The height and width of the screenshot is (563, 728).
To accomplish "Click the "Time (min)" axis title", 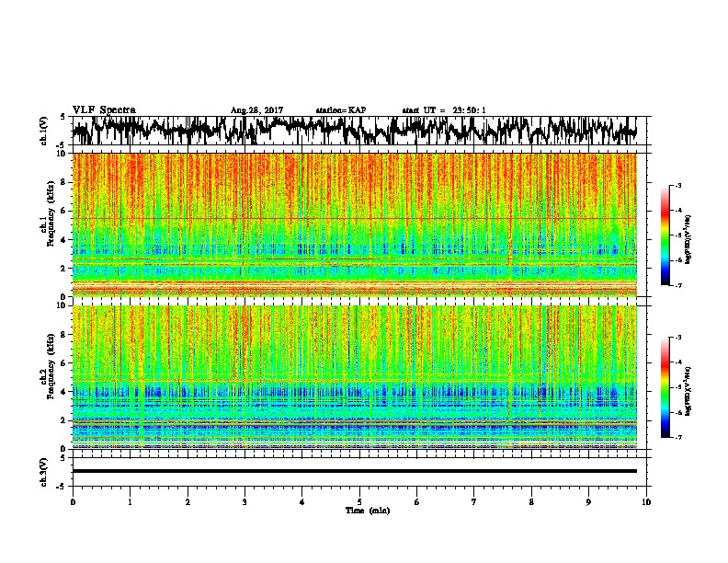I will [x=368, y=511].
